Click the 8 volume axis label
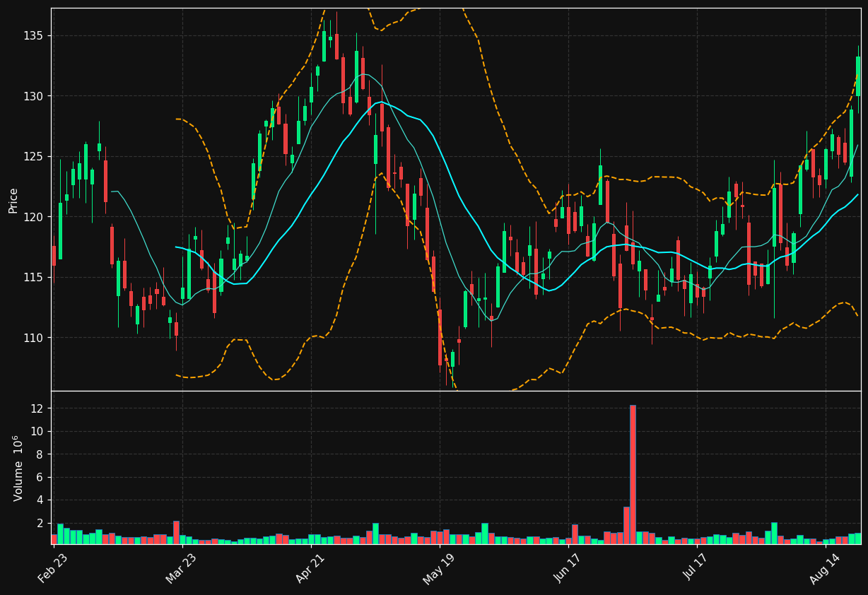868x595 pixels. (40, 454)
